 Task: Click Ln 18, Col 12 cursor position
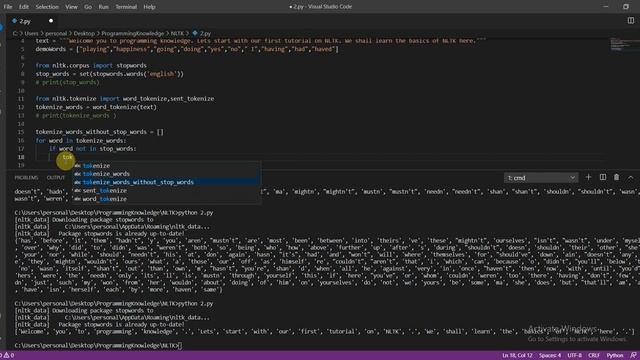(x=517, y=355)
